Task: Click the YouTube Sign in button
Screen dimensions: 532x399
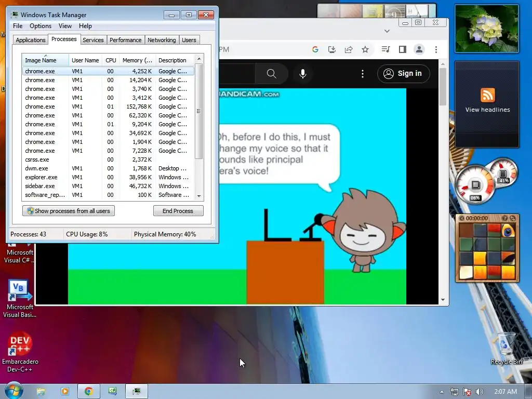Action: point(403,74)
